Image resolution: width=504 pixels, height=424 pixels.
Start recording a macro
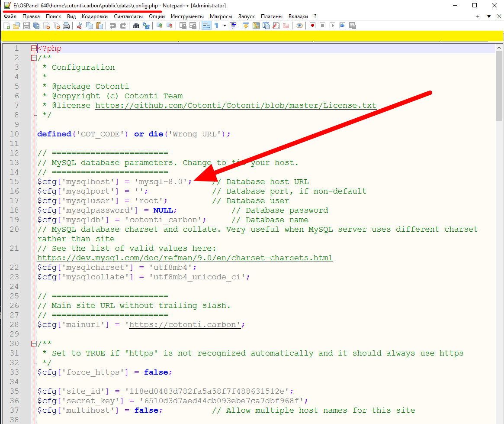312,26
